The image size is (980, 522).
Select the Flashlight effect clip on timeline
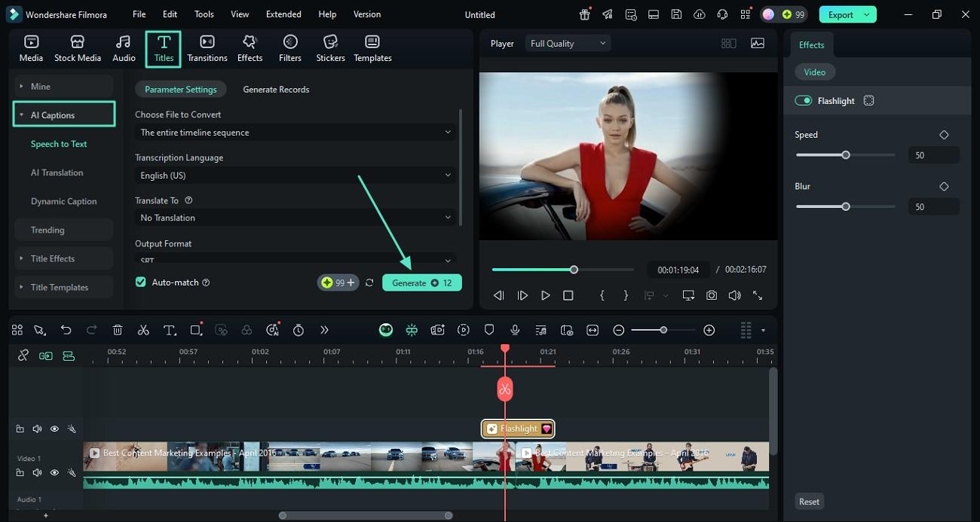tap(519, 429)
